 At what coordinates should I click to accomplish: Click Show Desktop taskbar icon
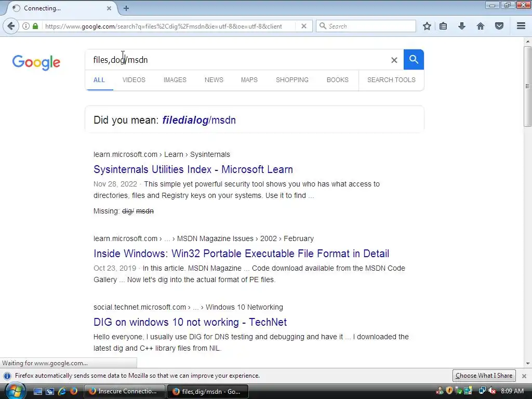37,391
